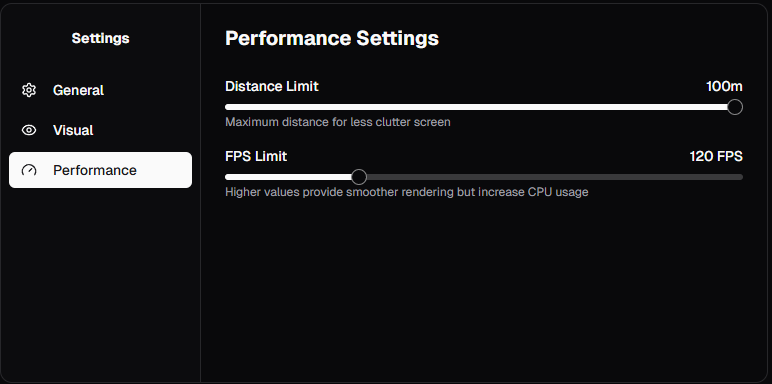Click the General gear icon
Image resolution: width=772 pixels, height=384 pixels.
(29, 90)
